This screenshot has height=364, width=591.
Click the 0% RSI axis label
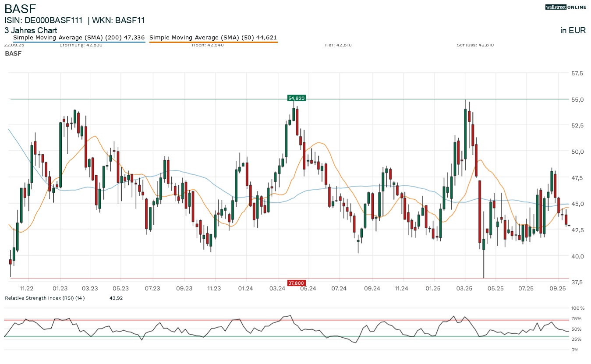[575, 350]
